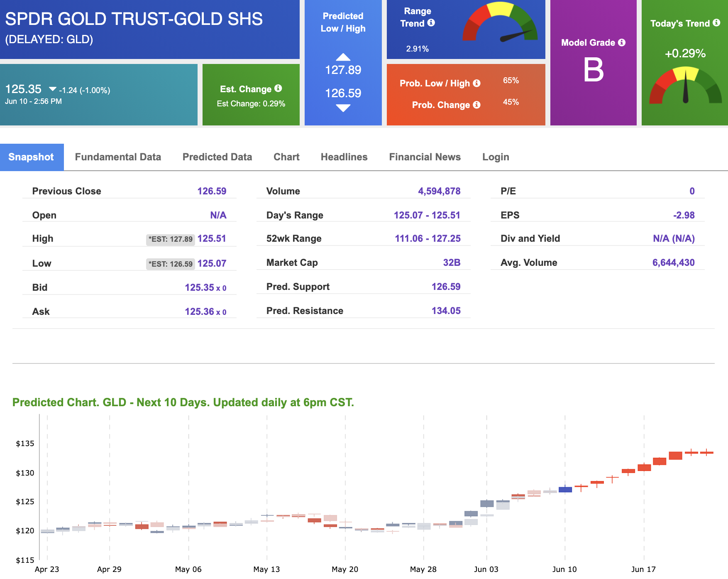Click the *EST: 127.89 high badge
This screenshot has height=579, width=728.
(171, 239)
